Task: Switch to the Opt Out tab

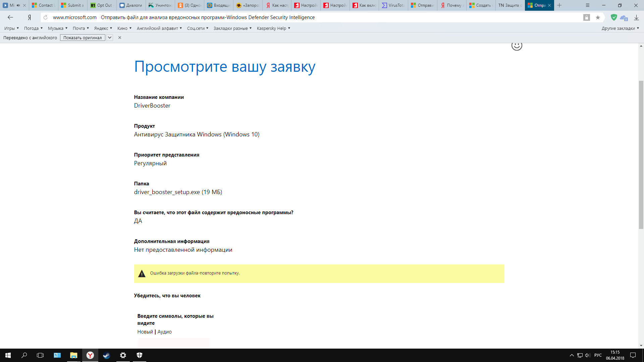Action: [x=102, y=5]
